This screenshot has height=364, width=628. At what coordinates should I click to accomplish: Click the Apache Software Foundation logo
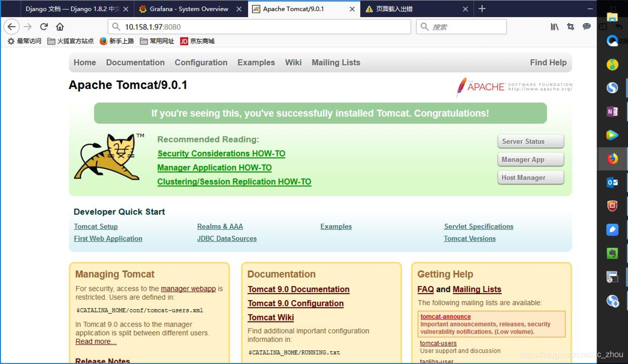click(514, 87)
